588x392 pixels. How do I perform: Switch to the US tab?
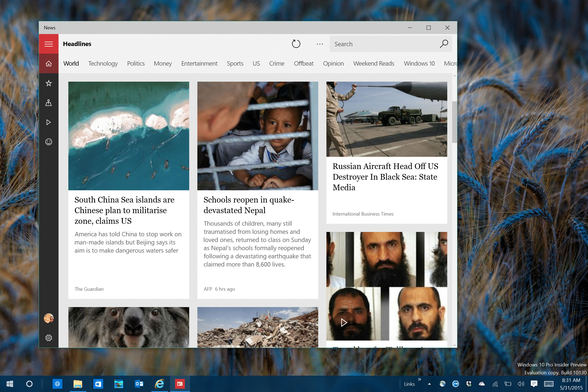click(x=256, y=63)
